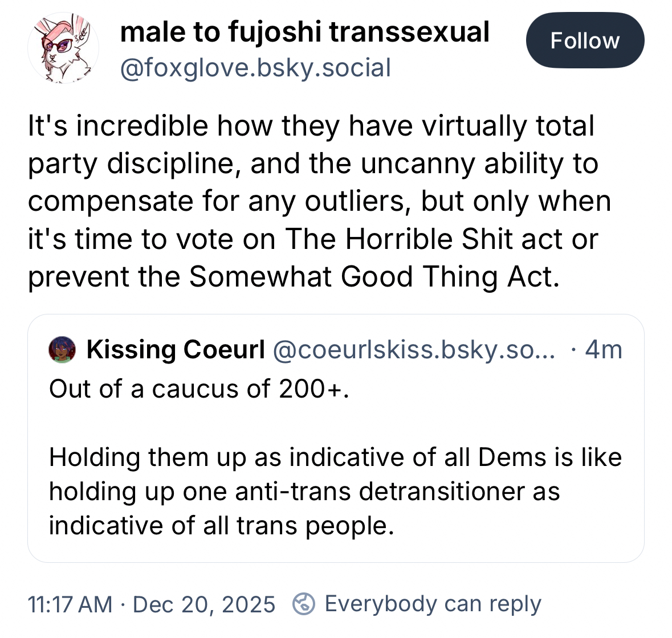Image resolution: width=672 pixels, height=638 pixels.
Task: Click the "Everybody can reply" label
Action: (433, 604)
